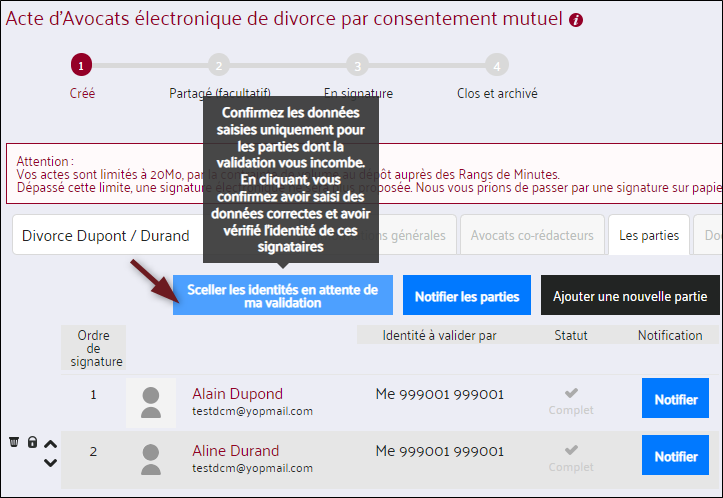Click Alain Dupond's avatar icon
The image size is (723, 498).
coord(151,402)
